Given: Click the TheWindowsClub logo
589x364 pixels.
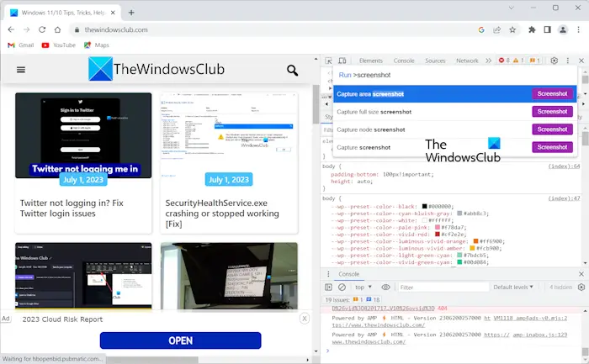Looking at the screenshot, I should [157, 69].
